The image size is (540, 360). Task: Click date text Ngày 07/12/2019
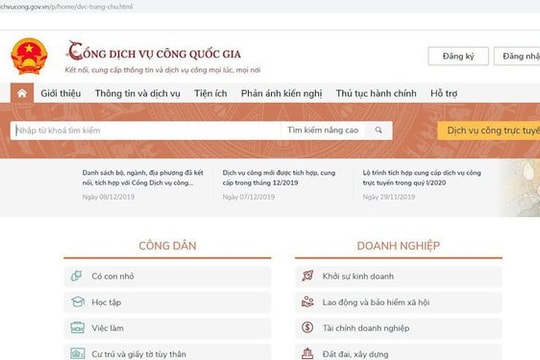tap(249, 197)
